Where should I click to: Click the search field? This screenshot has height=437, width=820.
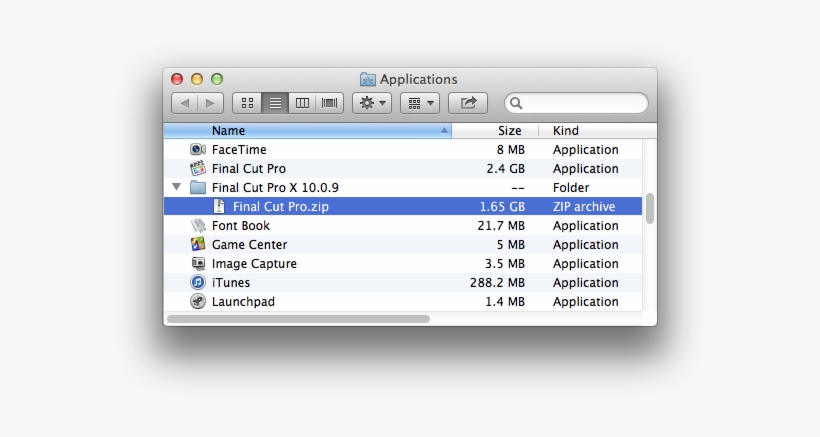click(x=576, y=103)
